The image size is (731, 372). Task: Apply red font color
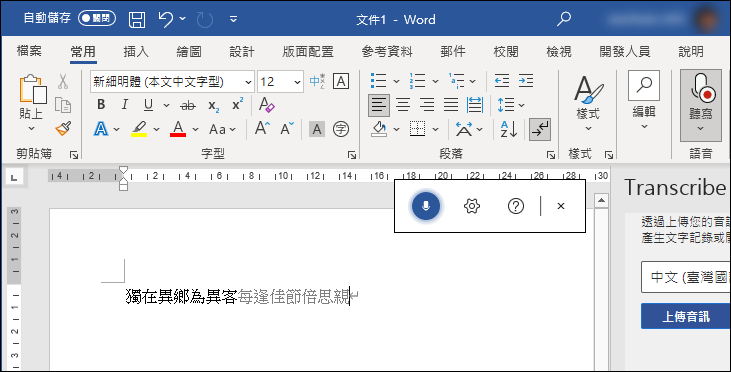pyautogui.click(x=178, y=129)
